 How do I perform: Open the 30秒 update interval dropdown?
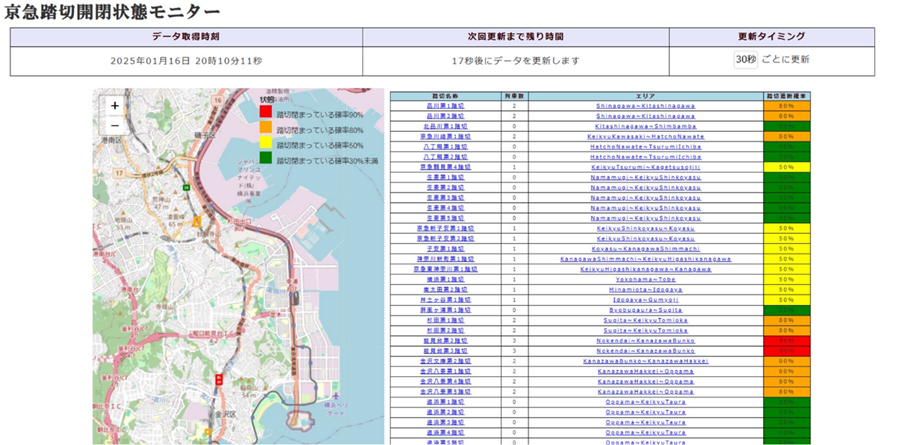pyautogui.click(x=745, y=59)
